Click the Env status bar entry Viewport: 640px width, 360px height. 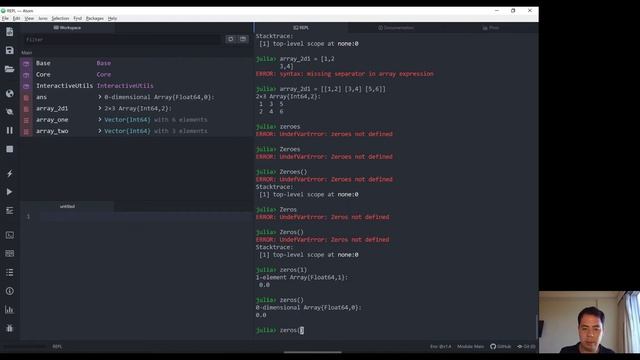click(441, 347)
